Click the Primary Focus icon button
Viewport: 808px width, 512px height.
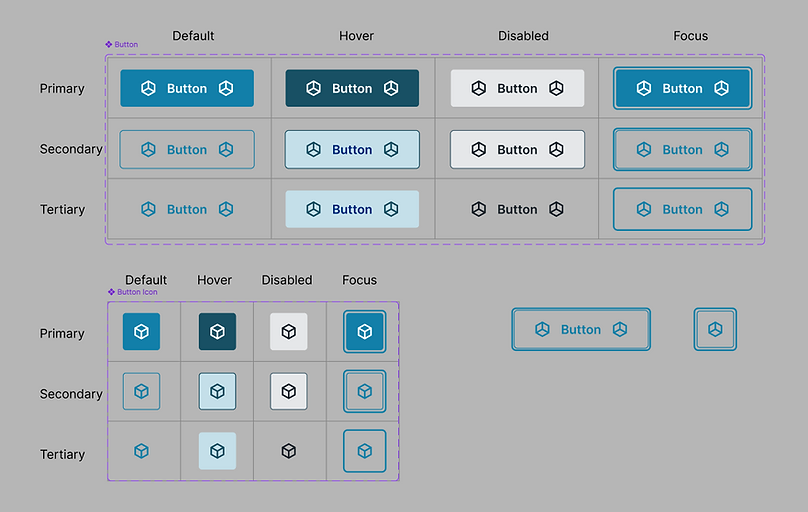pos(365,331)
